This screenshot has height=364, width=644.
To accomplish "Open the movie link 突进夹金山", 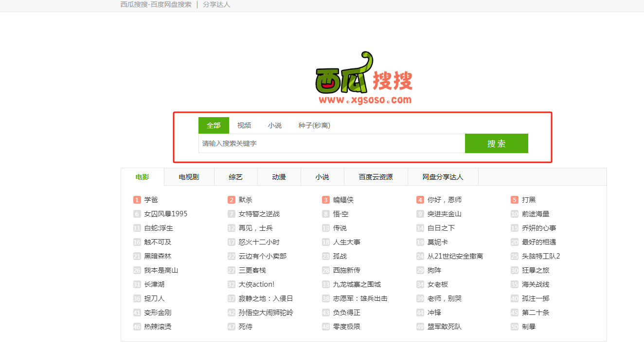I will tap(445, 214).
